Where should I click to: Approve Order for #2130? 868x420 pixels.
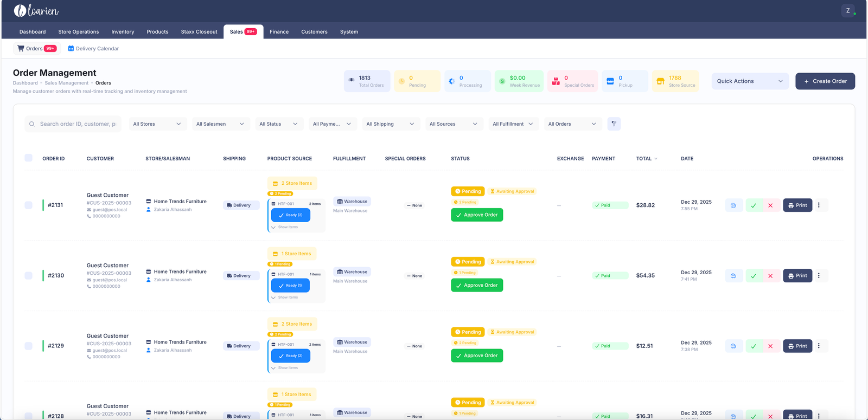pyautogui.click(x=477, y=286)
